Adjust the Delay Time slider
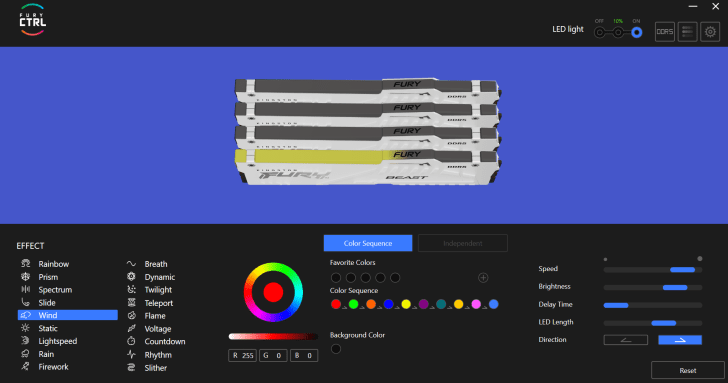The width and height of the screenshot is (728, 383). coord(653,305)
